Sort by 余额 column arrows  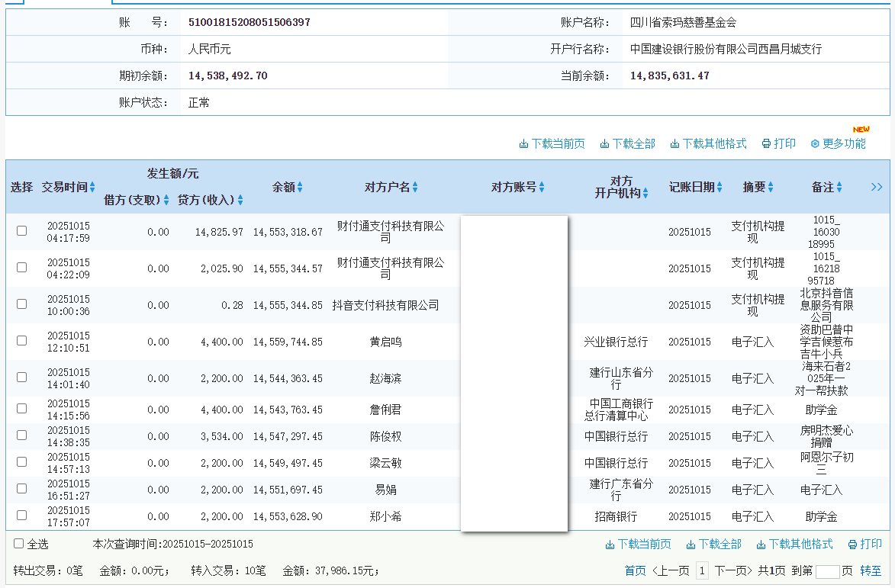pyautogui.click(x=300, y=187)
